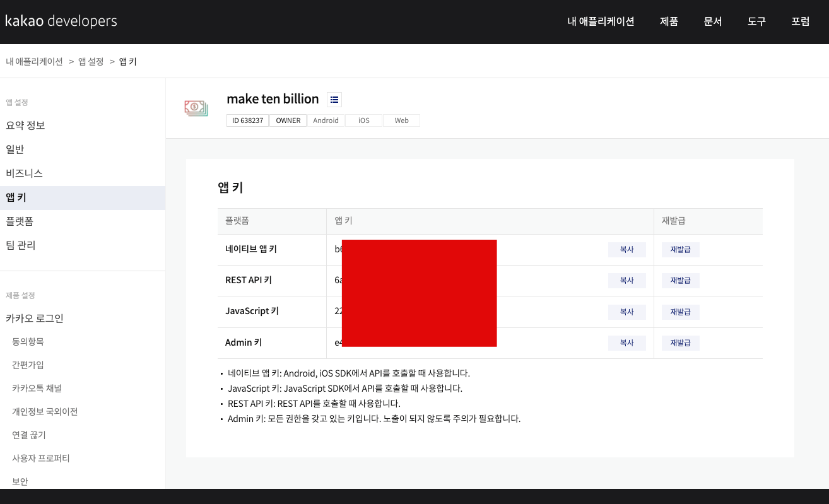Click the 앱 설정 sidebar section label
The image size is (829, 504).
[x=17, y=102]
